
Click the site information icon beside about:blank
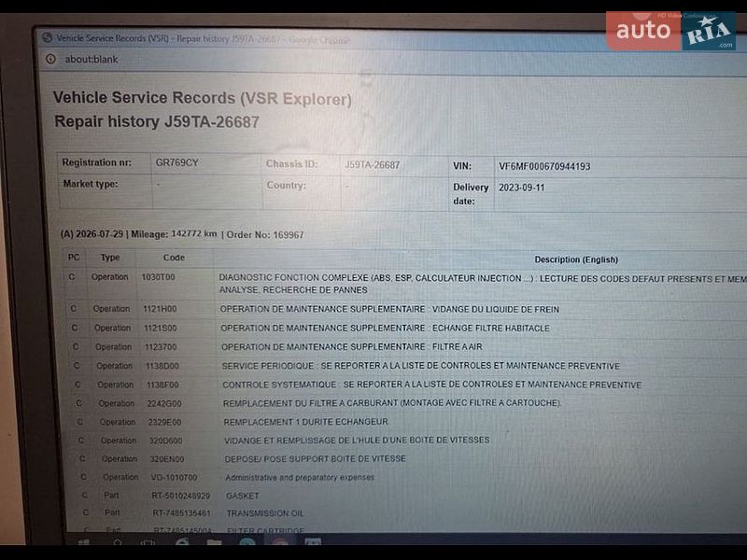point(50,59)
